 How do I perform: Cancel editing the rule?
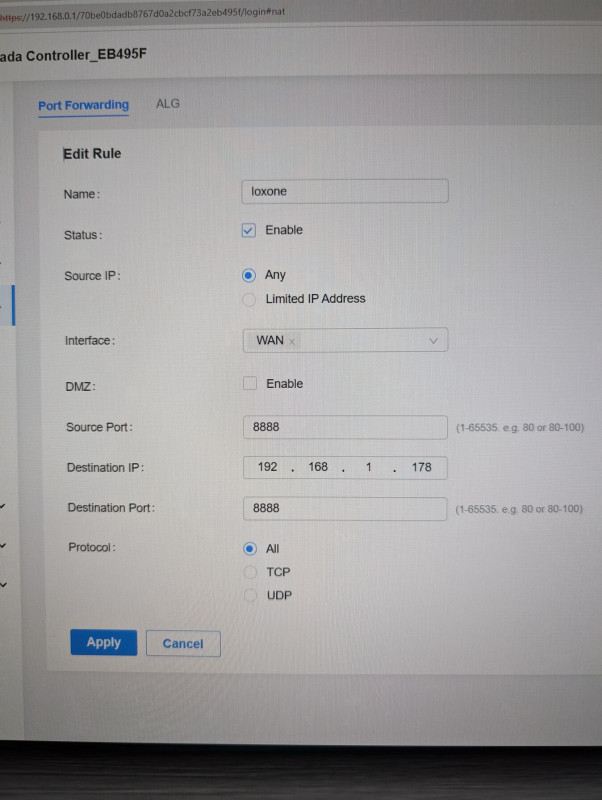tap(183, 644)
